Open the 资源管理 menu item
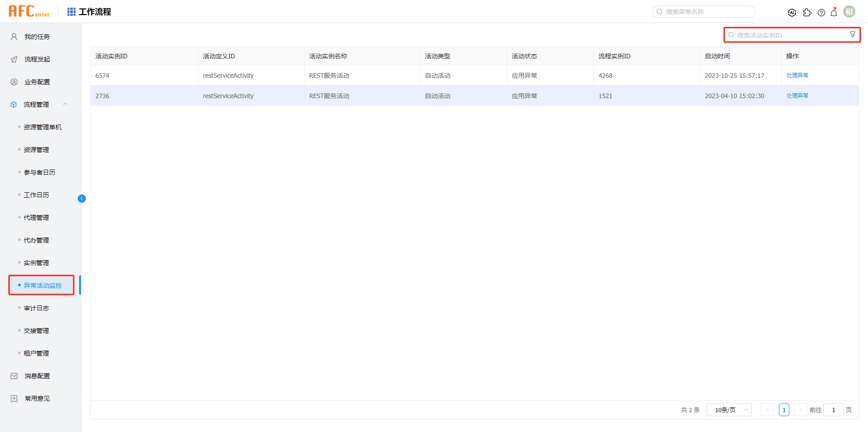This screenshot has width=868, height=432. pyautogui.click(x=37, y=149)
